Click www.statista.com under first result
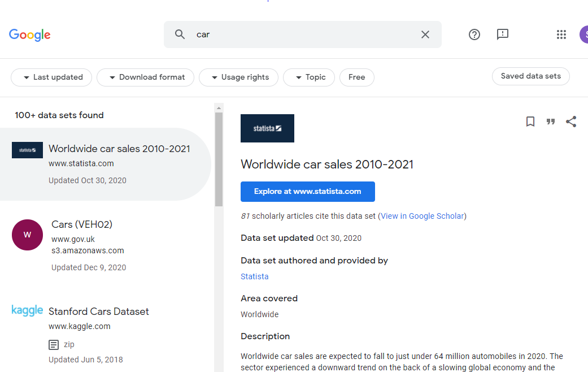The height and width of the screenshot is (372, 588). coord(81,163)
